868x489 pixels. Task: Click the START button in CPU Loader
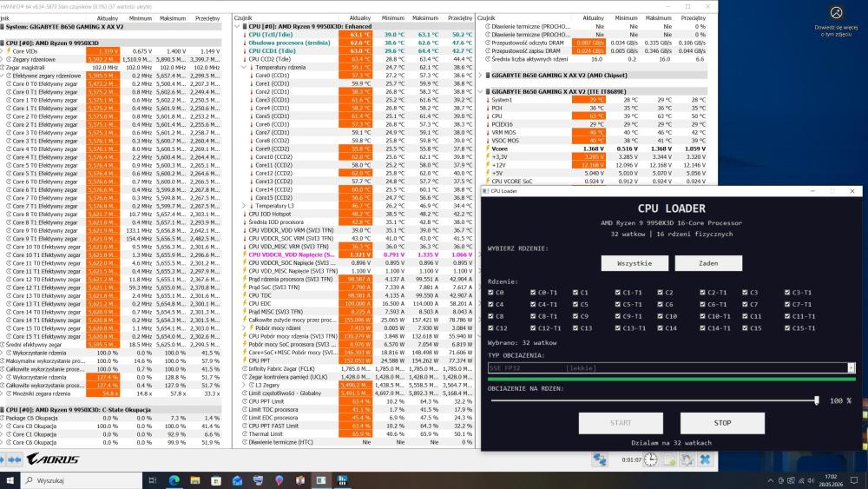click(621, 423)
